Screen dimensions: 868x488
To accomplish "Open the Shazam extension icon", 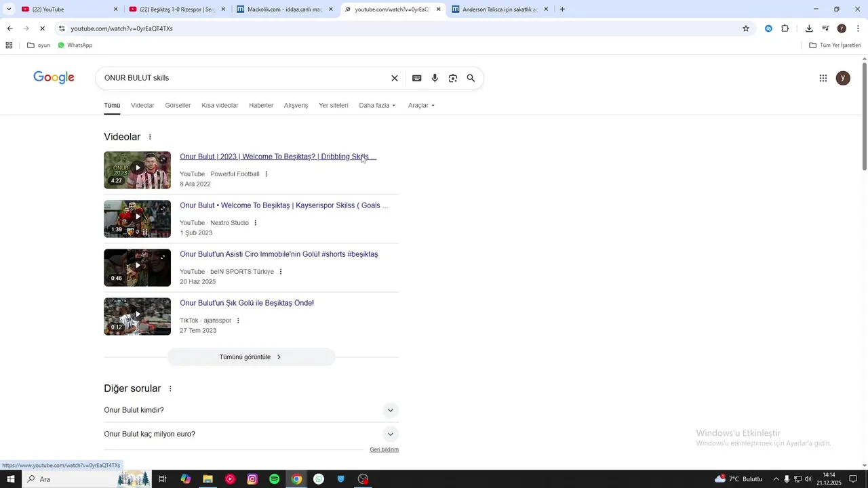I will click(768, 28).
